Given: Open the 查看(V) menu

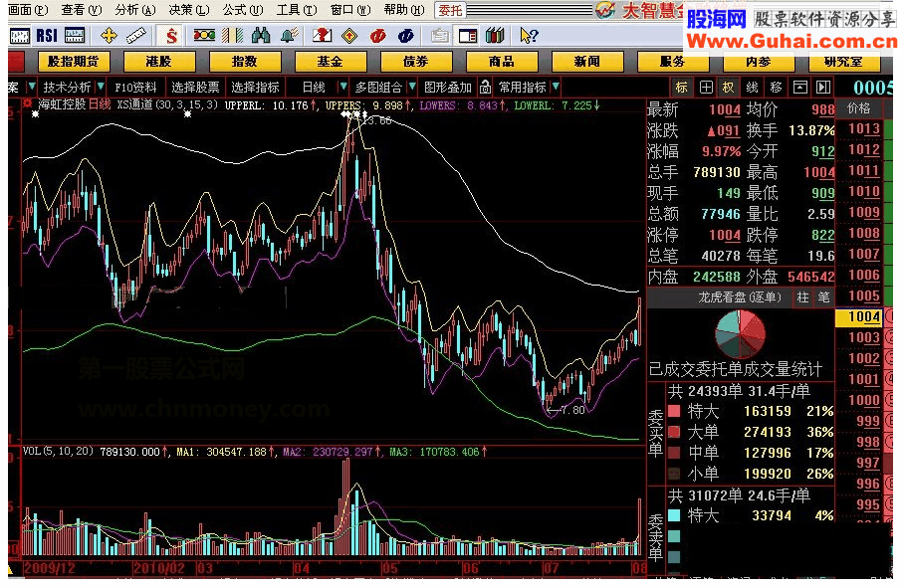Looking at the screenshot, I should [x=82, y=10].
